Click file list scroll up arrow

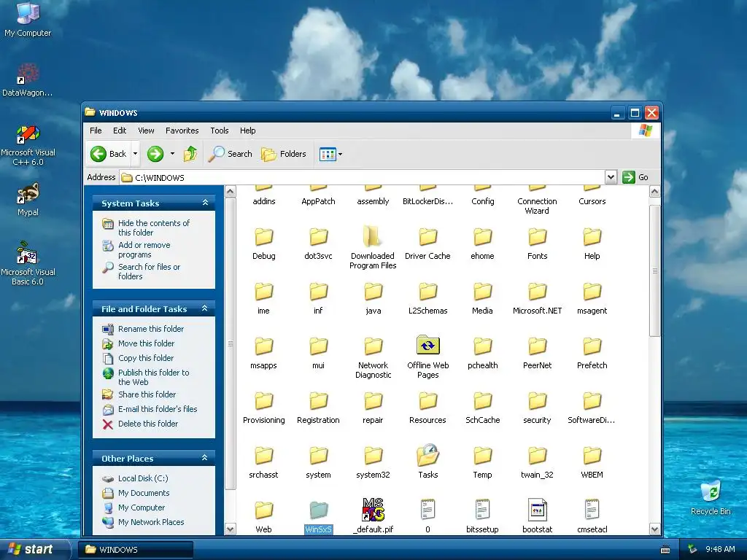tap(654, 192)
